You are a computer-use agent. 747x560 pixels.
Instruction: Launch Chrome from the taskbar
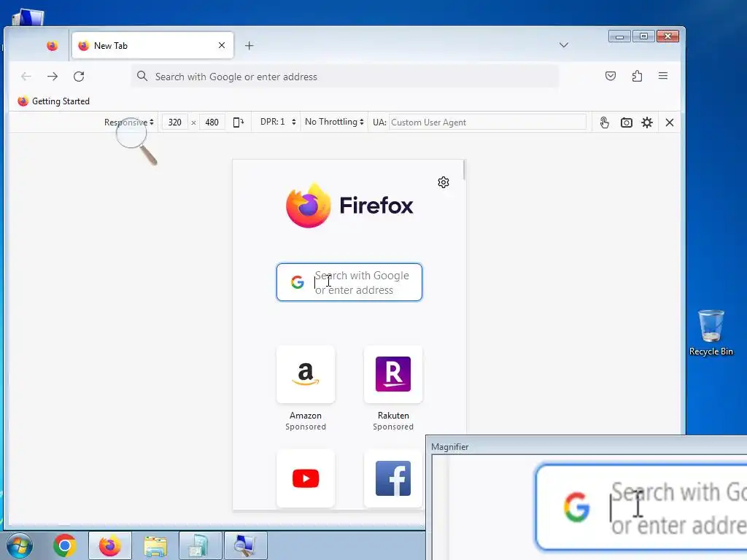pyautogui.click(x=65, y=545)
